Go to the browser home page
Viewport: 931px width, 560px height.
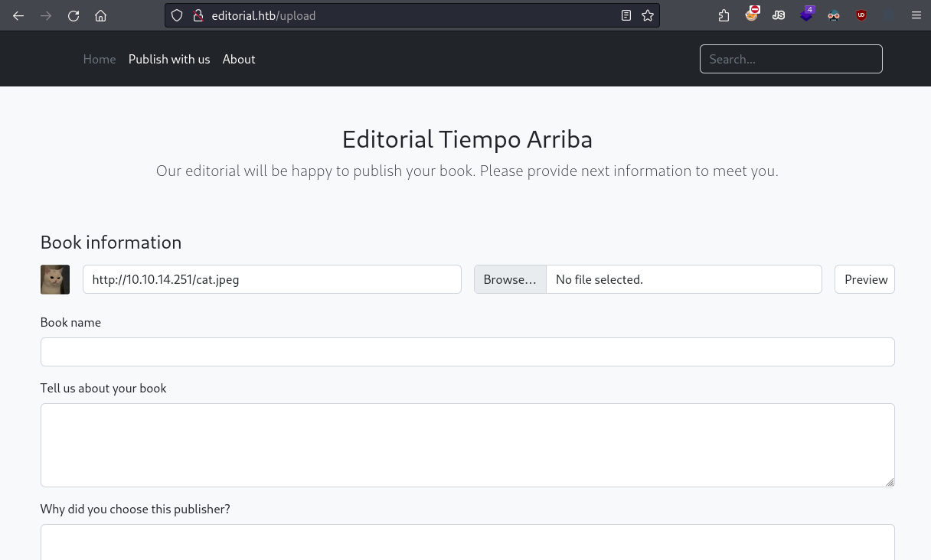pos(100,15)
